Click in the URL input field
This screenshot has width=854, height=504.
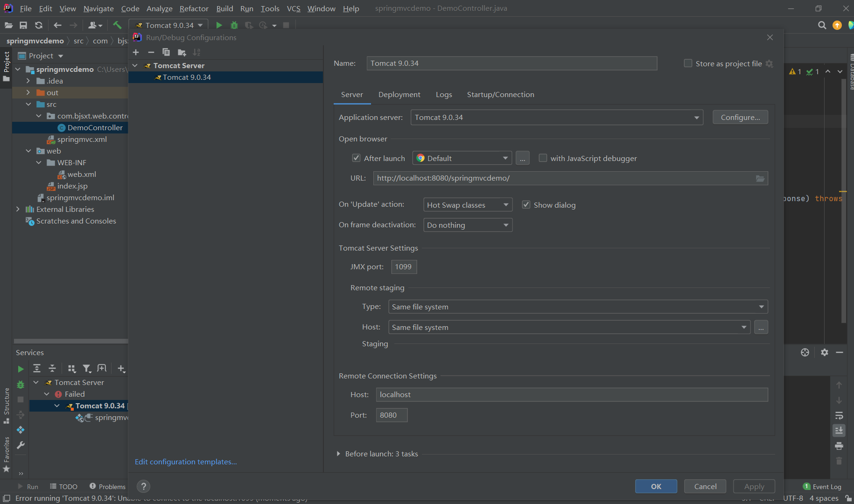[x=570, y=178]
